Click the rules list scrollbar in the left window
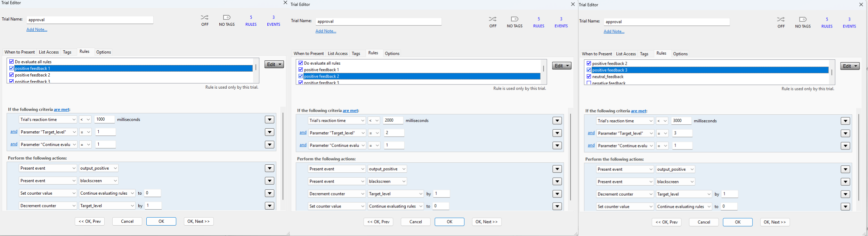The width and height of the screenshot is (868, 236). click(x=256, y=67)
